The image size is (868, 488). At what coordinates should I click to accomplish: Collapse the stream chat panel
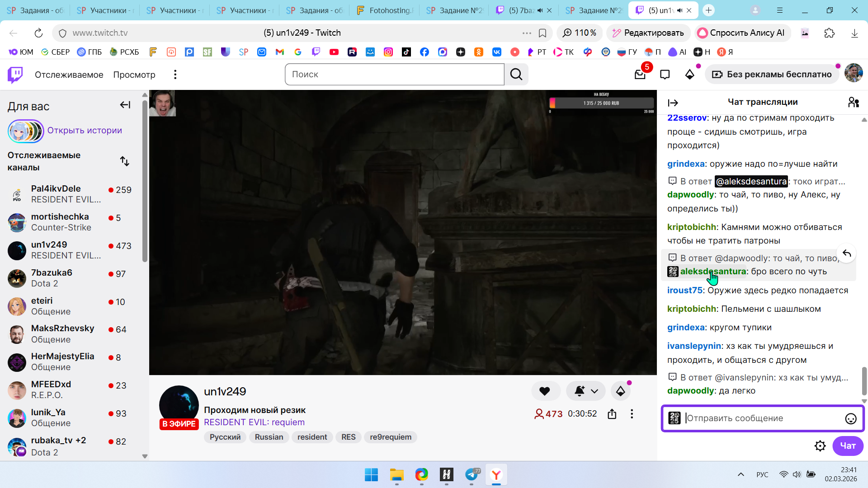(x=673, y=103)
